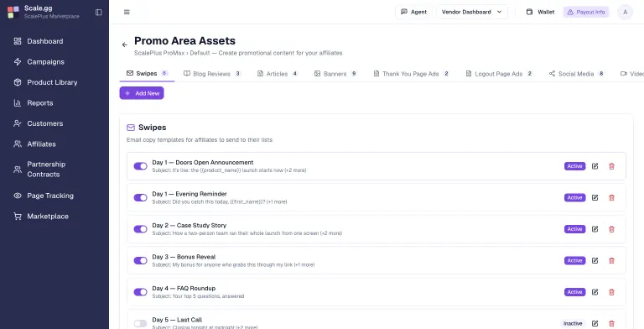Click the Agent button

(413, 12)
